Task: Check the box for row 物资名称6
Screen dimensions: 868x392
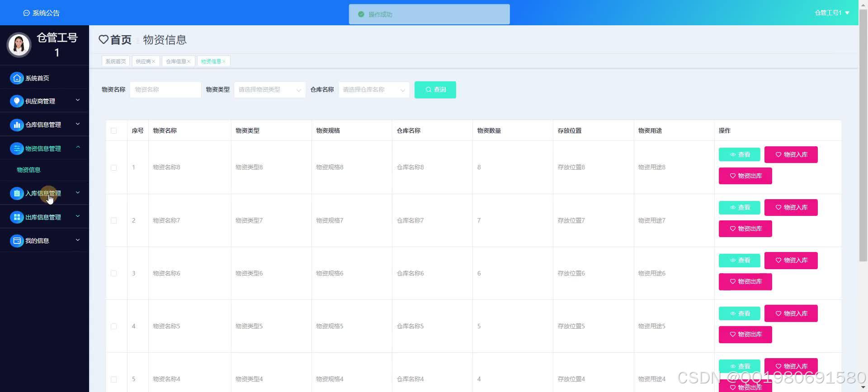Action: 113,273
